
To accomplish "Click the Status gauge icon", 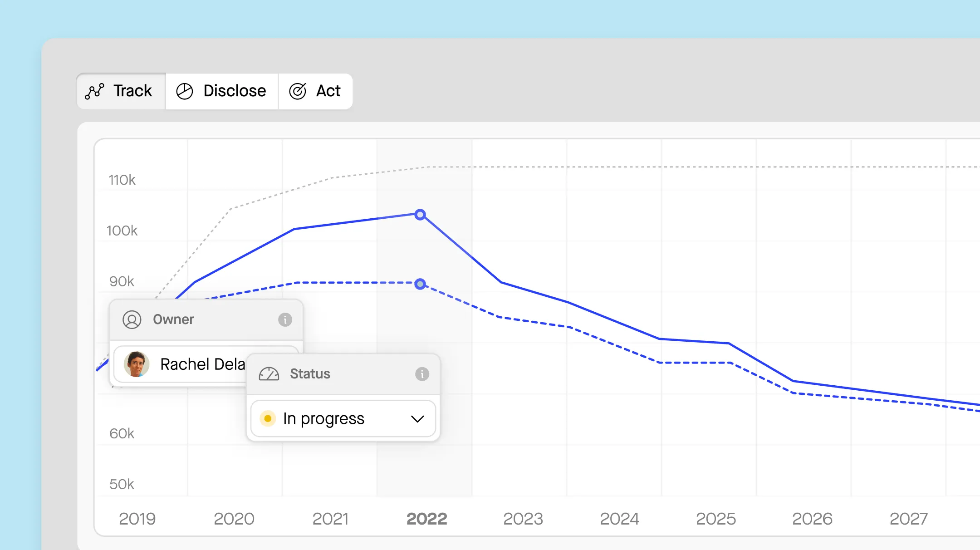I will tap(269, 374).
